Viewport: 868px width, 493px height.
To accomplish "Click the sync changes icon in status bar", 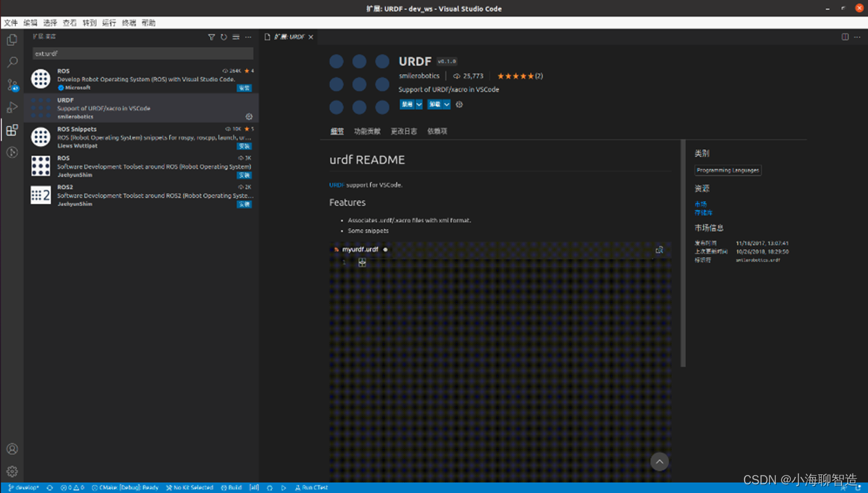I will pyautogui.click(x=50, y=488).
